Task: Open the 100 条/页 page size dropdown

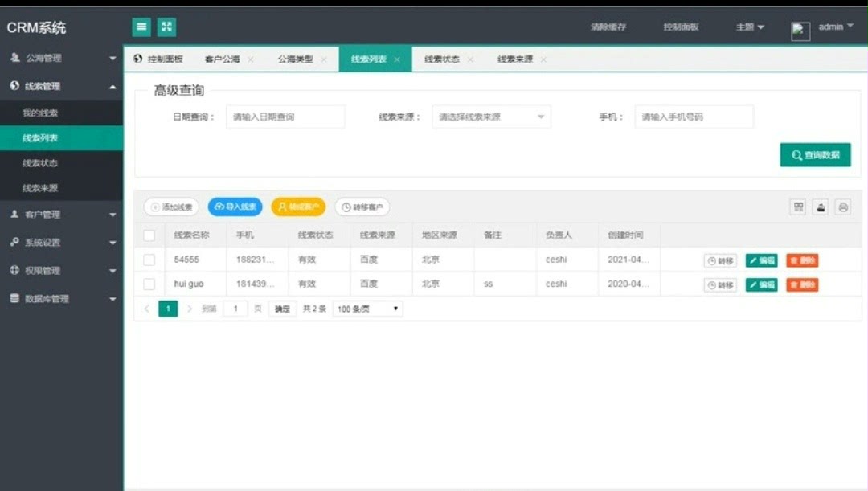Action: coord(367,309)
